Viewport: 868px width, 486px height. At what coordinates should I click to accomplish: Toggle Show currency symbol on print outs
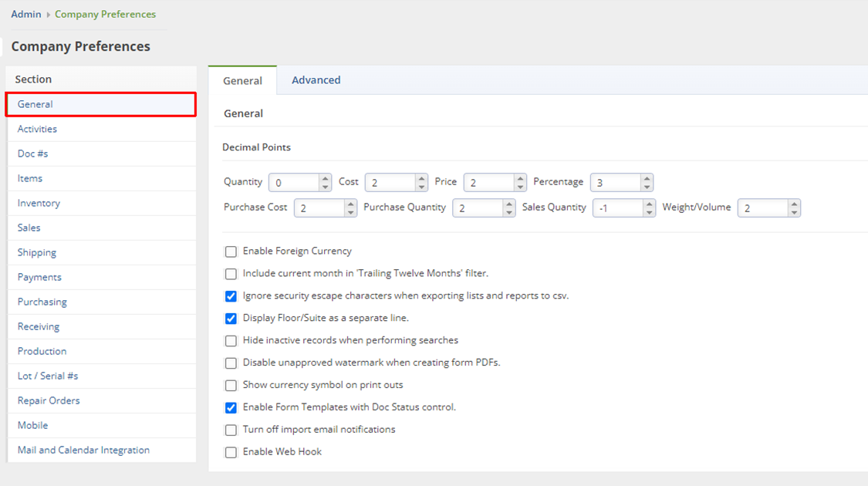tap(231, 385)
